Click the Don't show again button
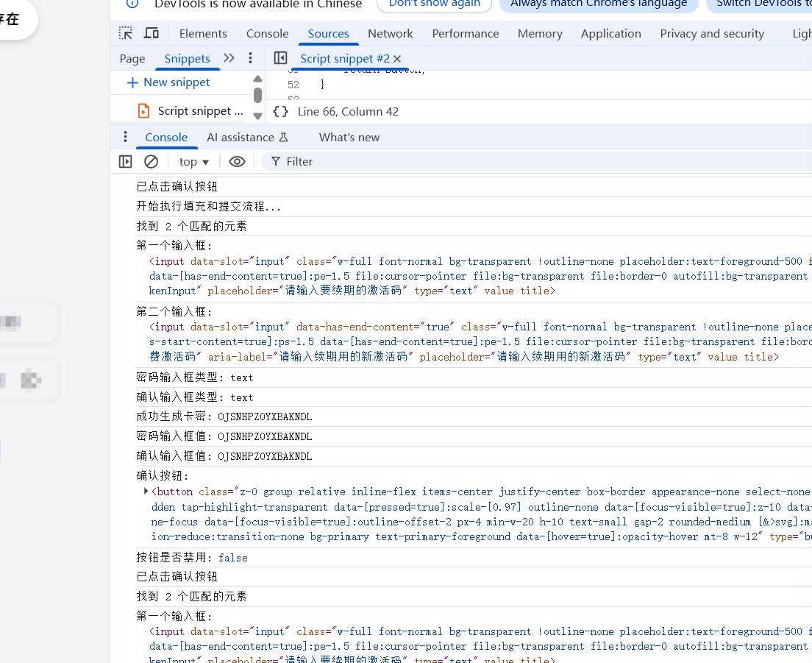Screen dimensions: 812x663 (x=434, y=4)
